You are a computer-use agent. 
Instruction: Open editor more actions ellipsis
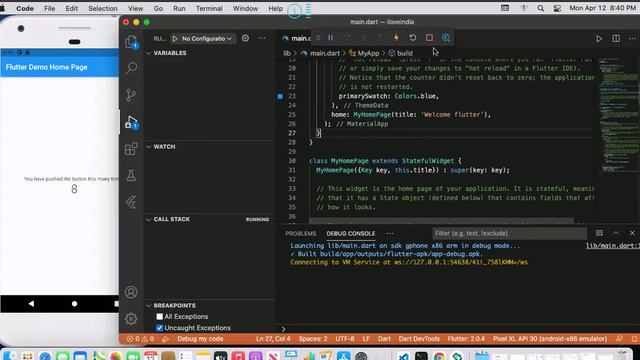point(632,38)
